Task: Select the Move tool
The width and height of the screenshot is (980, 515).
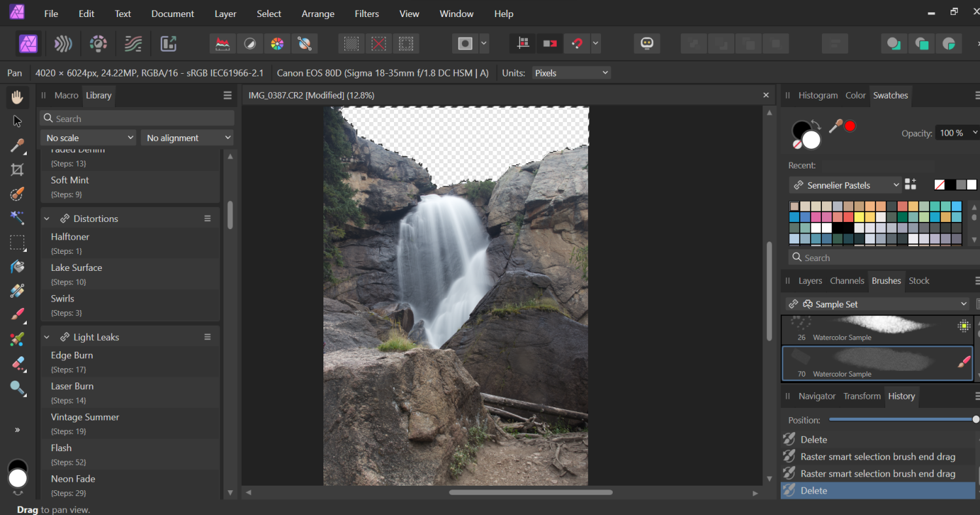Action: 17,121
